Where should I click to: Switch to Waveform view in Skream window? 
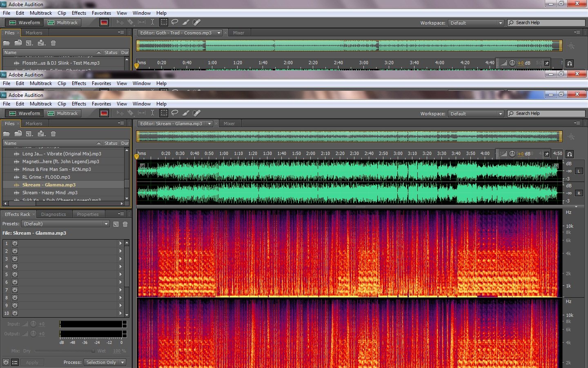(24, 113)
